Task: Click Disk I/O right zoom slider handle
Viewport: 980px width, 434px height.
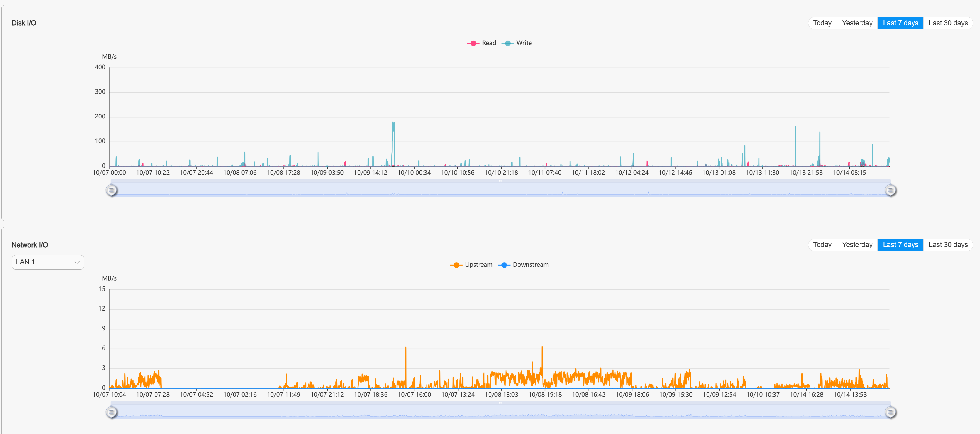Action: pos(890,190)
